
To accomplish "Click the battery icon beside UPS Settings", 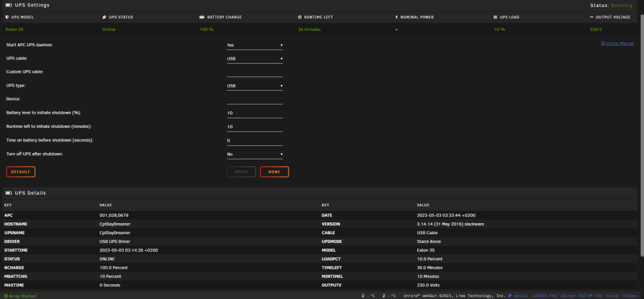I will tap(8, 5).
